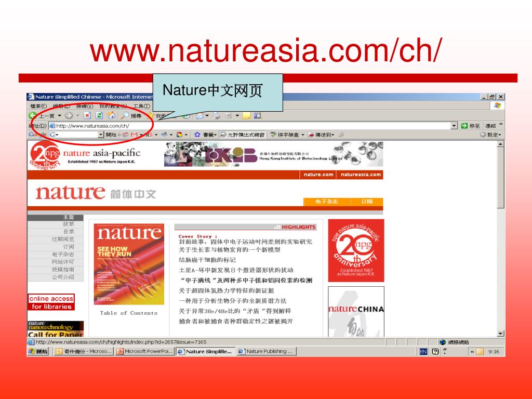This screenshot has width=532, height=399.
Task: Click the Forward arrow icon in toolbar
Action: pos(69,116)
